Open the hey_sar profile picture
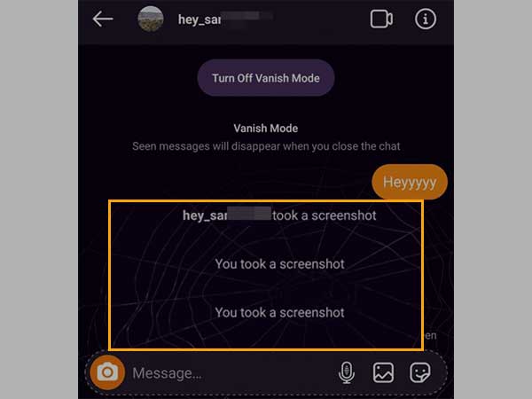 click(151, 19)
